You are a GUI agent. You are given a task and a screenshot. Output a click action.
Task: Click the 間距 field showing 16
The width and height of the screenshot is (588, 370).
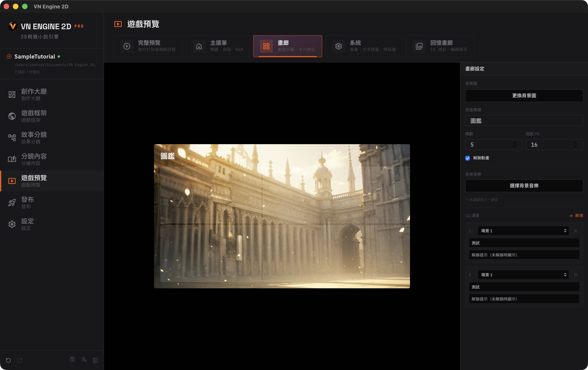(554, 145)
